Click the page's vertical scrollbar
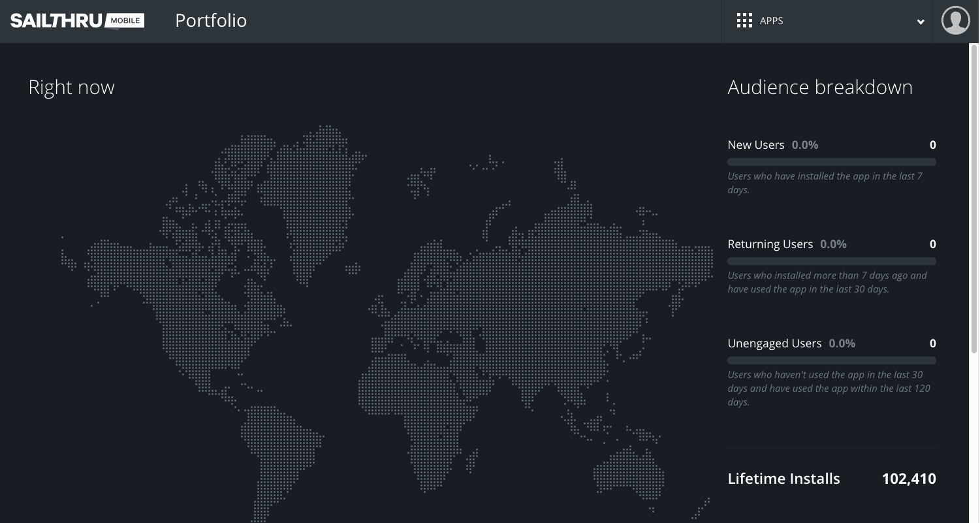Image resolution: width=980 pixels, height=523 pixels. click(x=974, y=196)
